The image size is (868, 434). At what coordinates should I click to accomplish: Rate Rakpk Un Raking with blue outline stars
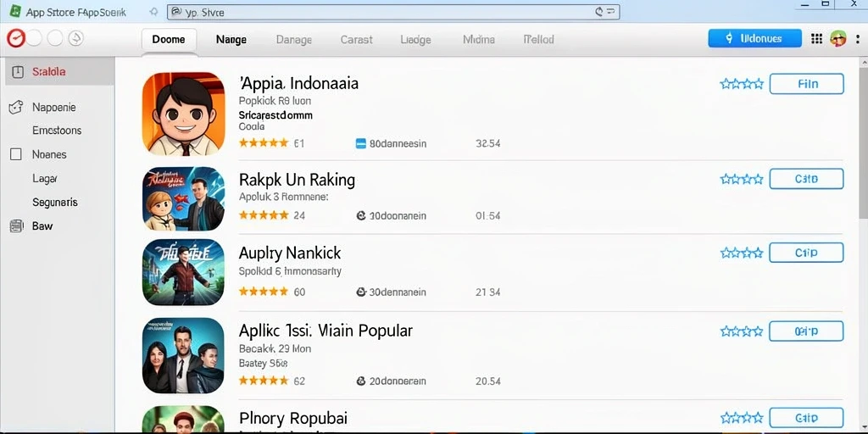coord(741,180)
